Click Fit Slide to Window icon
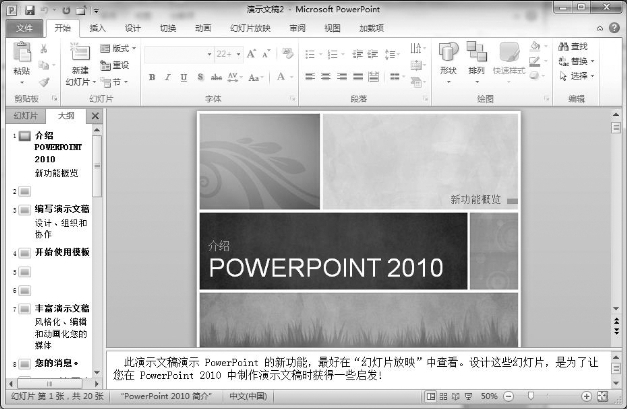 (x=602, y=396)
